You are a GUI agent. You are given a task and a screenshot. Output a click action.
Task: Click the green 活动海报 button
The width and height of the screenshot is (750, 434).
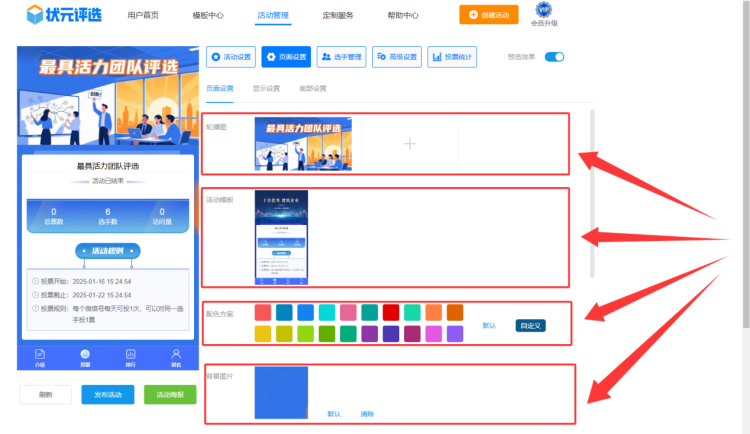[x=170, y=394]
